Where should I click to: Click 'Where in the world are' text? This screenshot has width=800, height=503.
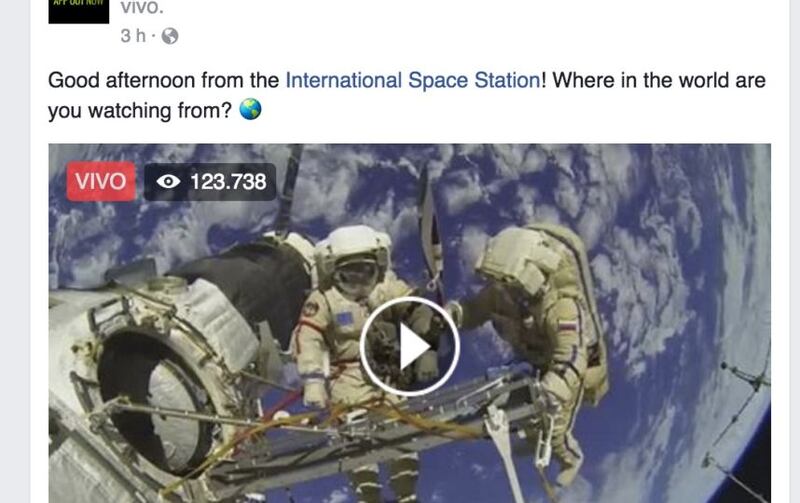click(659, 81)
